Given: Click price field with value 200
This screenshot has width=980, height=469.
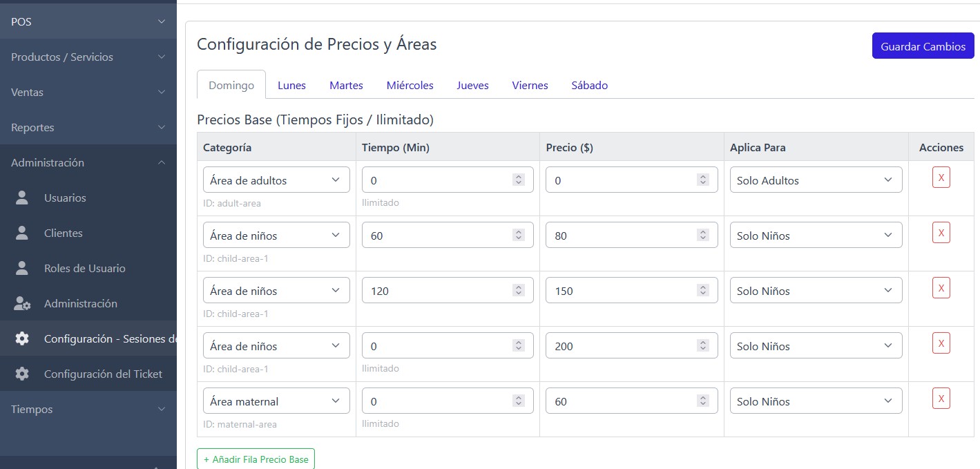Looking at the screenshot, I should click(x=631, y=345).
